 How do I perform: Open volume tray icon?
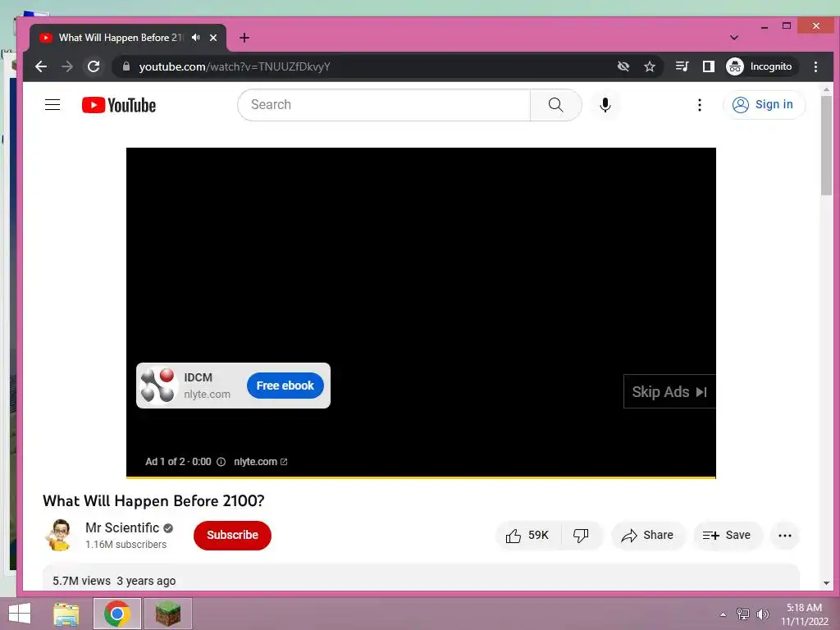(762, 614)
